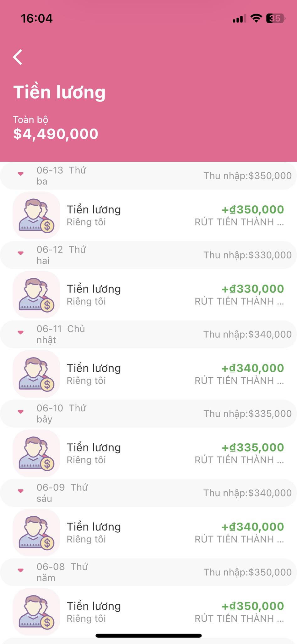This screenshot has width=297, height=644.
Task: Open the +₫350,000 amount on 06-13
Action: [253, 210]
